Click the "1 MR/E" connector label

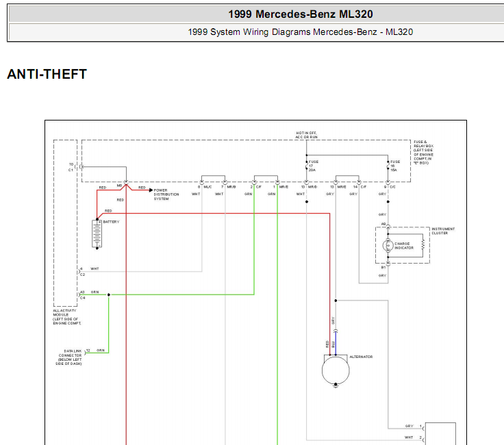pyautogui.click(x=281, y=187)
